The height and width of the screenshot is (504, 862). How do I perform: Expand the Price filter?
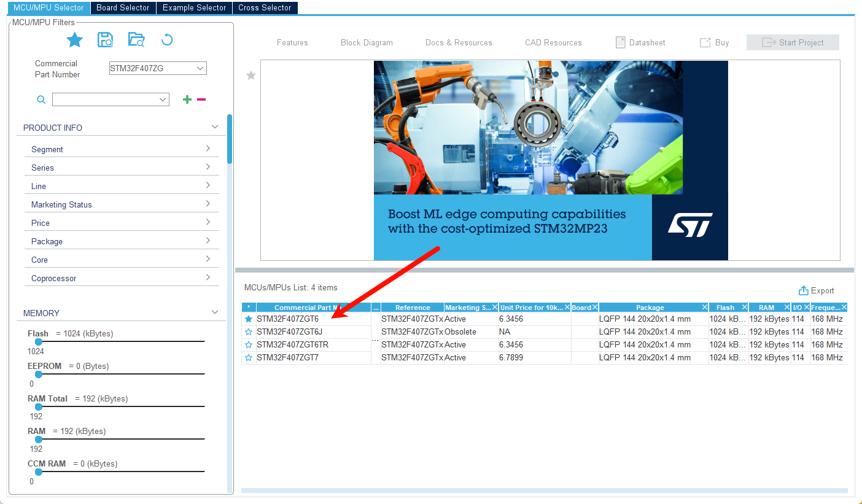pos(208,222)
